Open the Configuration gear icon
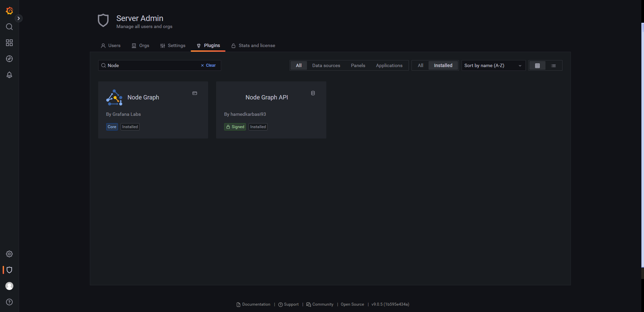 [x=9, y=254]
